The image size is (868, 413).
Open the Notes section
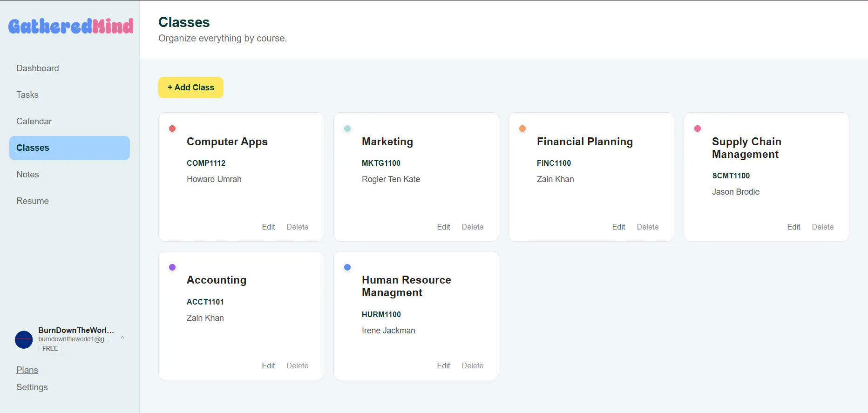click(27, 174)
